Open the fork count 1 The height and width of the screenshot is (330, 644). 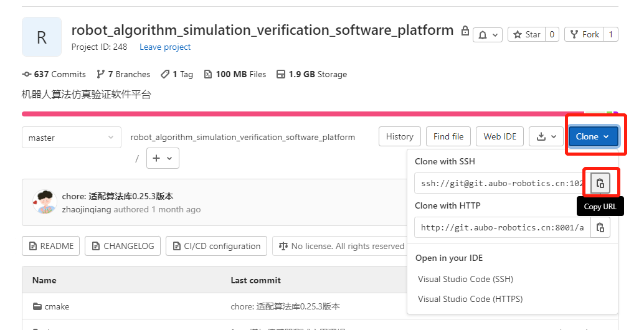tap(611, 34)
